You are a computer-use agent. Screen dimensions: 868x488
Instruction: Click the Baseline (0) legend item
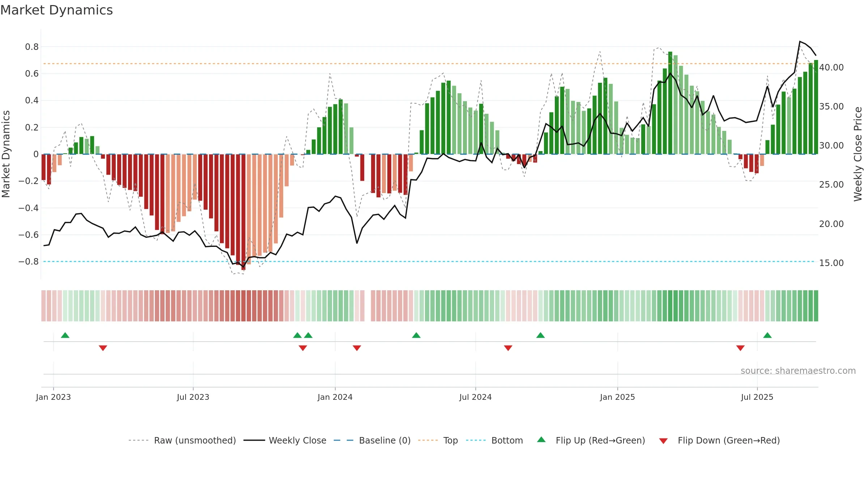pyautogui.click(x=372, y=440)
